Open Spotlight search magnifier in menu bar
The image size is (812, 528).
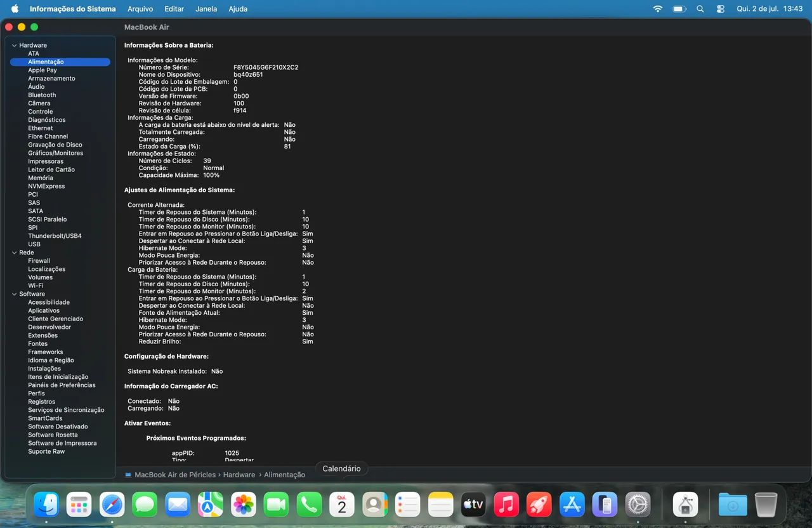click(700, 9)
